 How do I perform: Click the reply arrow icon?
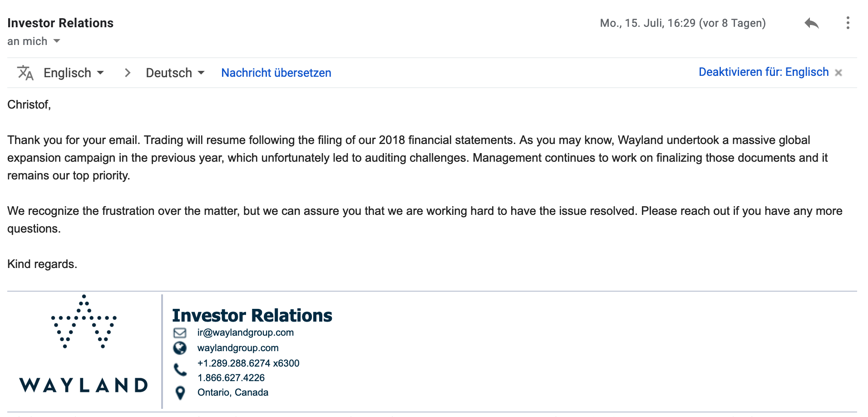(811, 23)
